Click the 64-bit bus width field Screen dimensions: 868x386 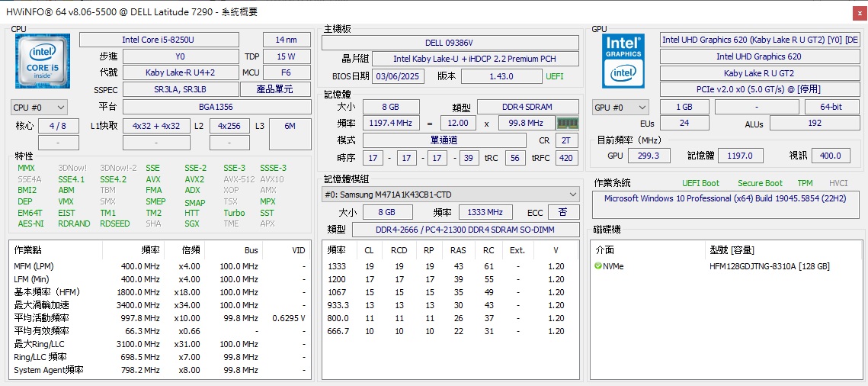pyautogui.click(x=831, y=107)
